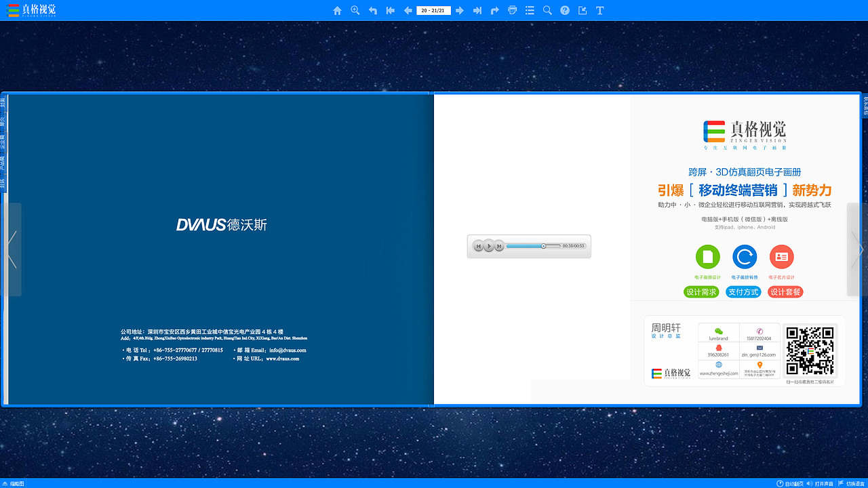Toggle 自动翻页 auto flip

point(790,483)
